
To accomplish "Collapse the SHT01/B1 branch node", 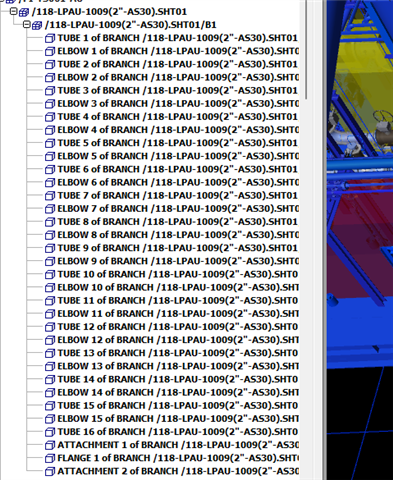I will point(27,25).
